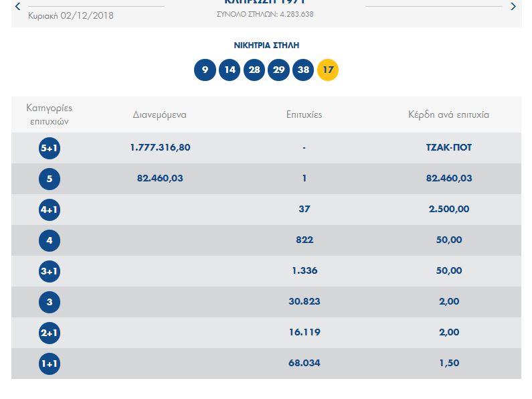Click prize 50,00 in category 3+1 row
The image size is (532, 399).
(x=449, y=270)
